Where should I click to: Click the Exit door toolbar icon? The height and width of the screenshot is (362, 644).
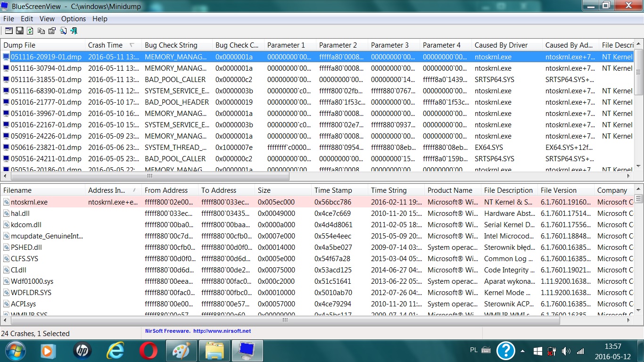click(74, 31)
